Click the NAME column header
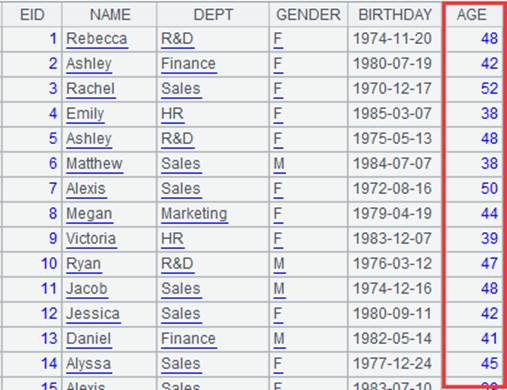The width and height of the screenshot is (507, 390). click(110, 15)
